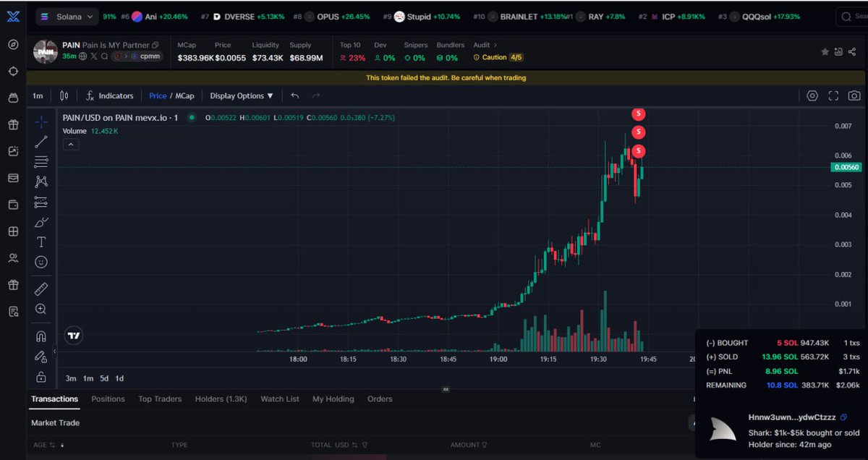
Task: Select the crosshair cursor drawing tool
Action: tap(41, 122)
